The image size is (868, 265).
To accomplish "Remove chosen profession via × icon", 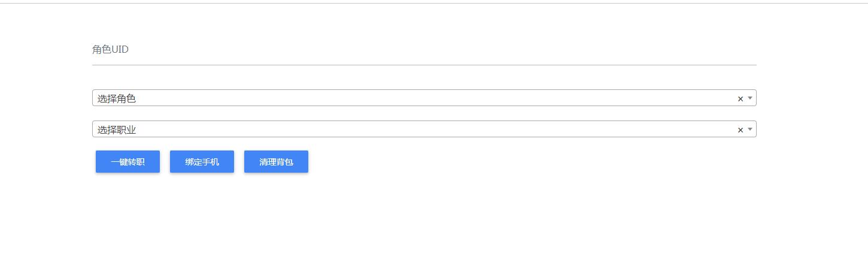I will [740, 130].
